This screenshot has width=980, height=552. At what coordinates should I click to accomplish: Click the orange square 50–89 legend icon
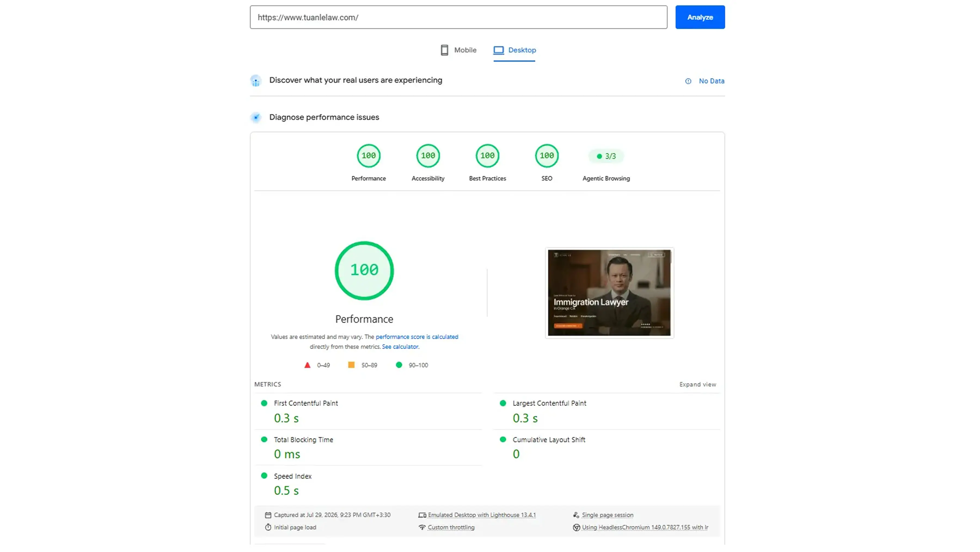click(351, 365)
